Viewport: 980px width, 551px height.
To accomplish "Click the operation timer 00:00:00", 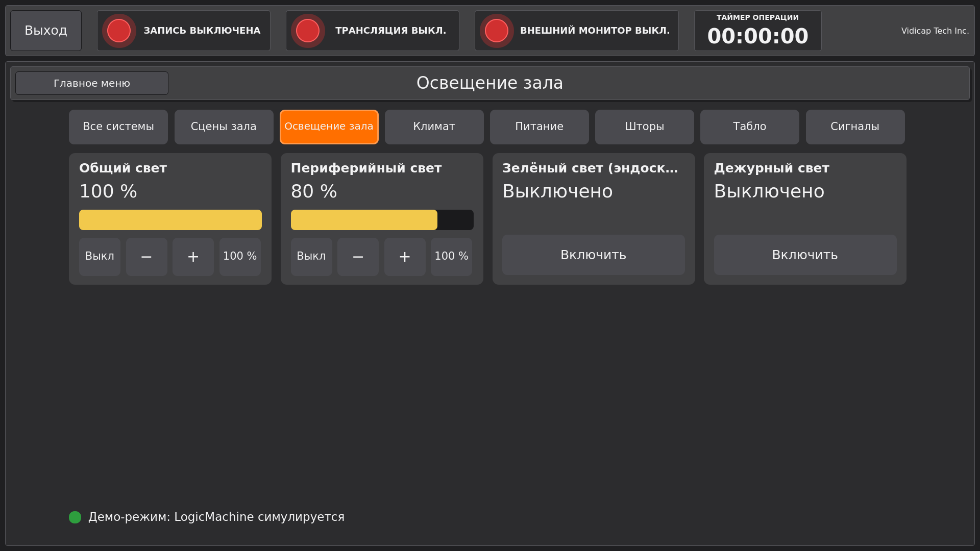I will 758,36.
